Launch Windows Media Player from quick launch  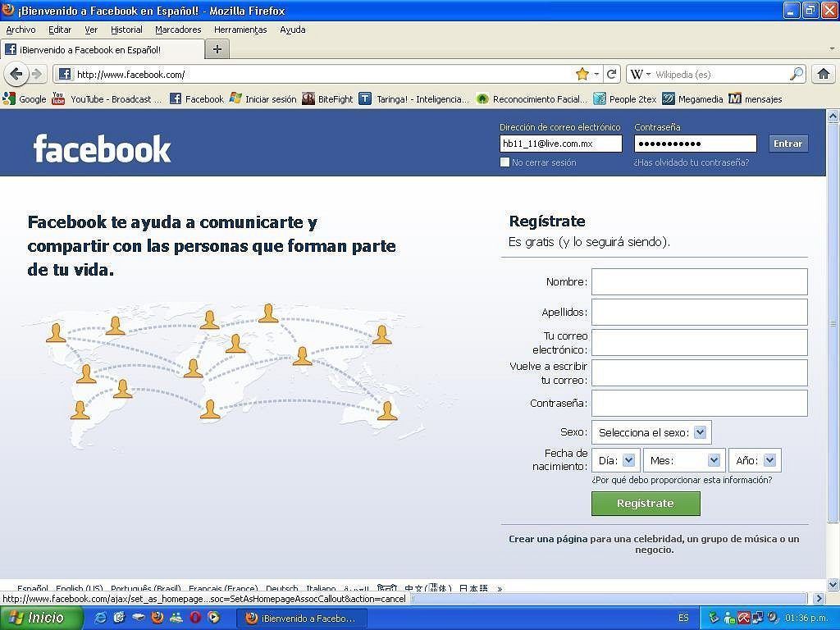tap(214, 618)
